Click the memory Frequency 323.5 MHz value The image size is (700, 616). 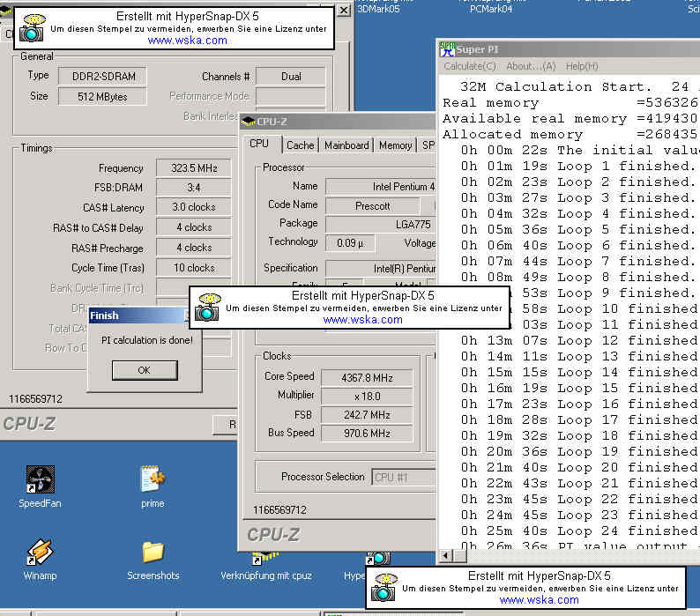194,168
